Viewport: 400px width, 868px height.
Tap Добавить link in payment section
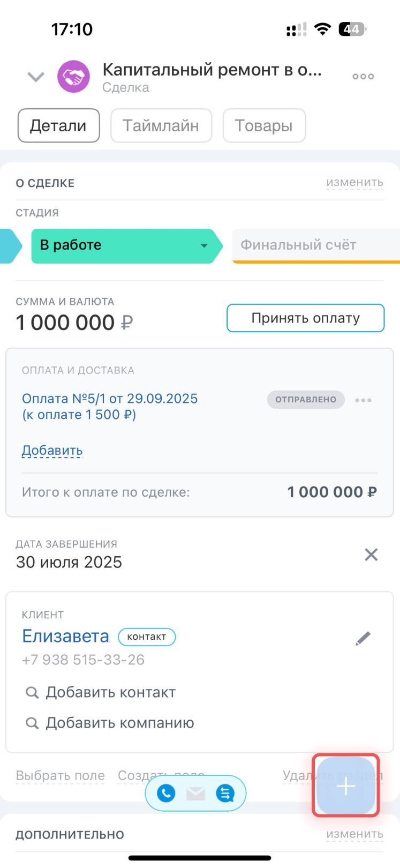click(52, 450)
